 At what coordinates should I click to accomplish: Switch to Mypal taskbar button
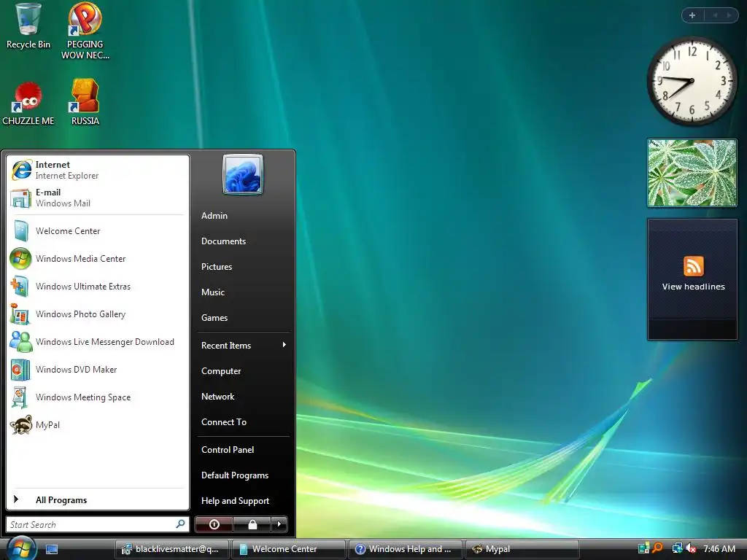522,549
